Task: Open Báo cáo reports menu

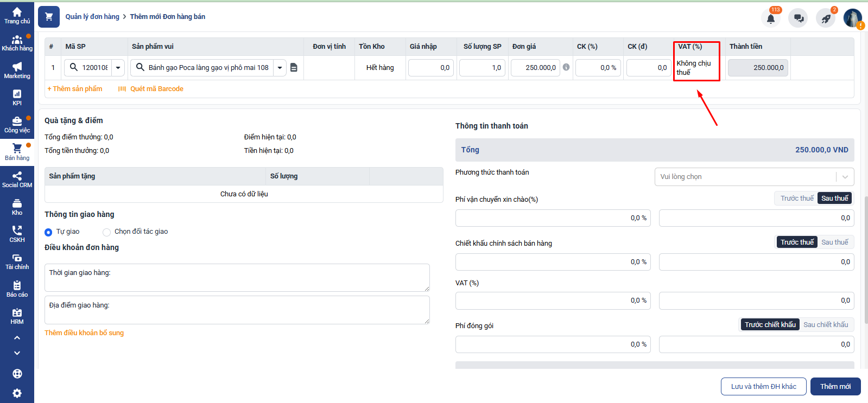Action: (17, 289)
